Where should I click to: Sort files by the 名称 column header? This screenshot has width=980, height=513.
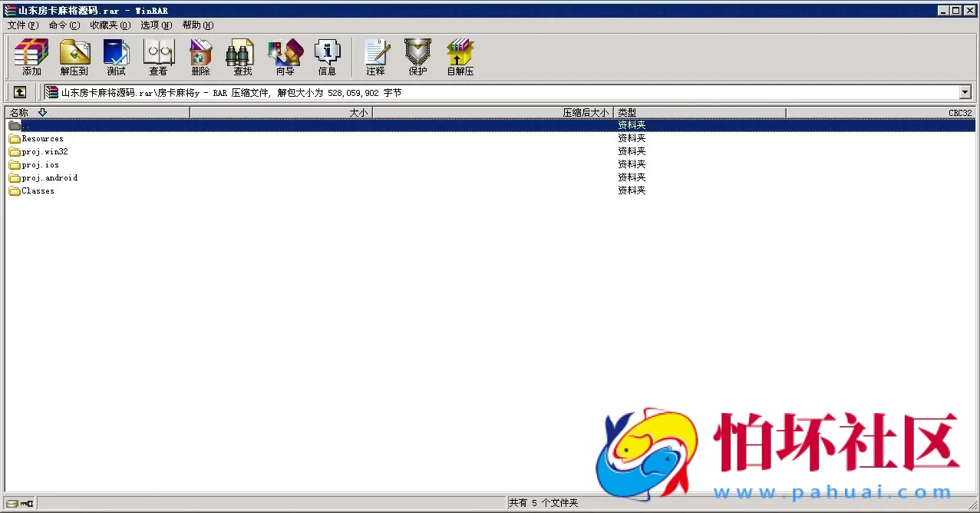[x=19, y=111]
